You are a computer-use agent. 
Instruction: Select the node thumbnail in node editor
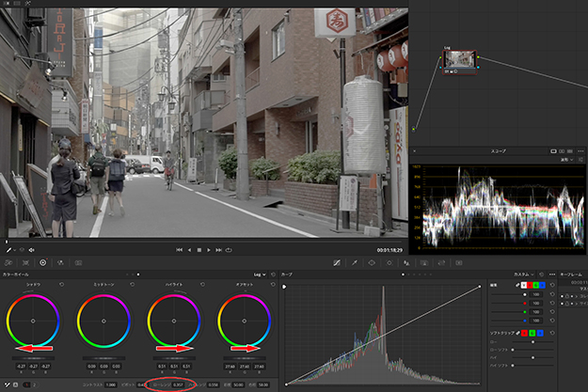coord(461,59)
